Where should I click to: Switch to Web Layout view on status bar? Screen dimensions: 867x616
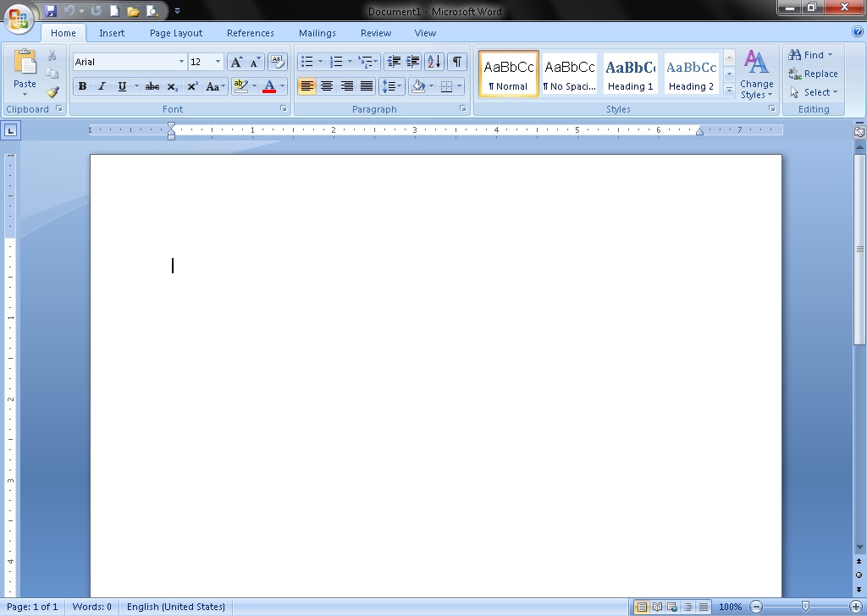[x=671, y=607]
